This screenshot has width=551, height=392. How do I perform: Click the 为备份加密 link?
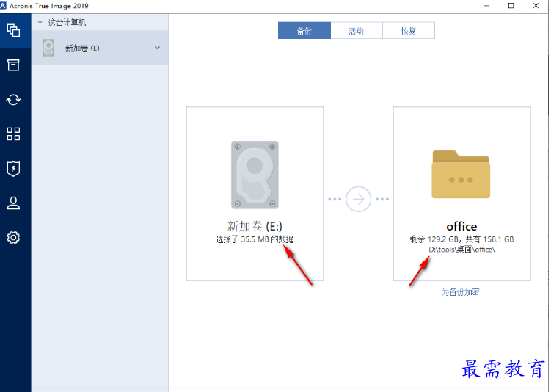coord(460,292)
